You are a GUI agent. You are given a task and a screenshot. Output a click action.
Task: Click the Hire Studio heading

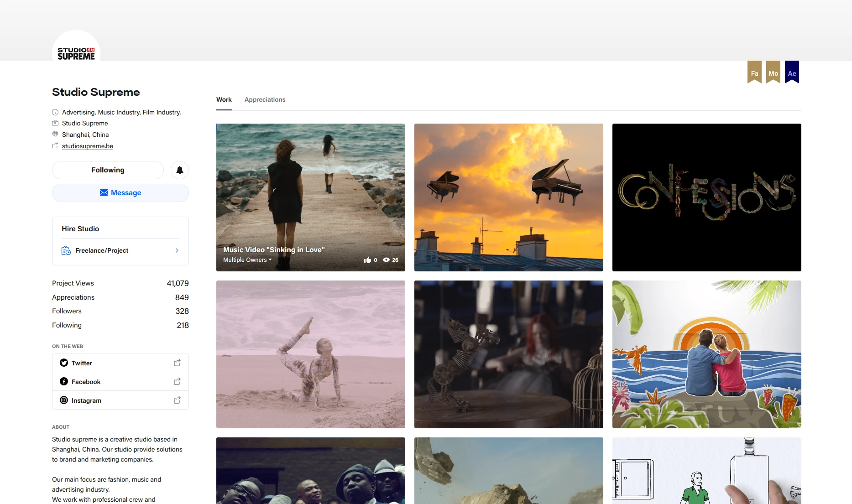(x=80, y=229)
